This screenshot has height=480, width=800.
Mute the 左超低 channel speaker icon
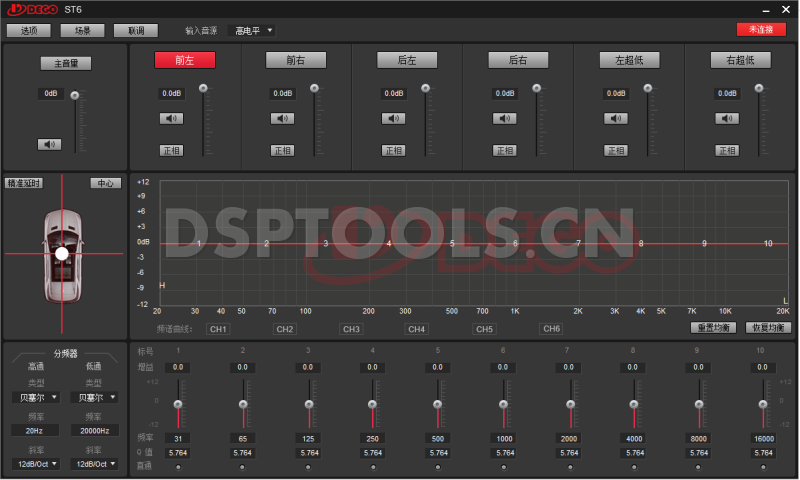[616, 119]
